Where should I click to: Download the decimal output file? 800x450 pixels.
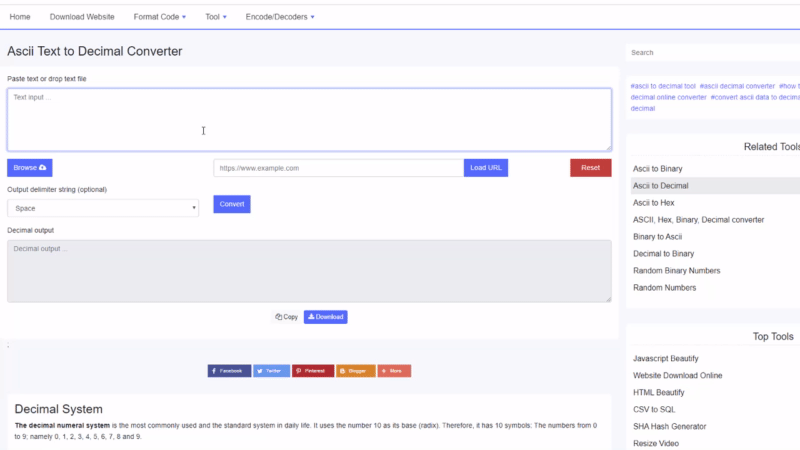tap(326, 317)
